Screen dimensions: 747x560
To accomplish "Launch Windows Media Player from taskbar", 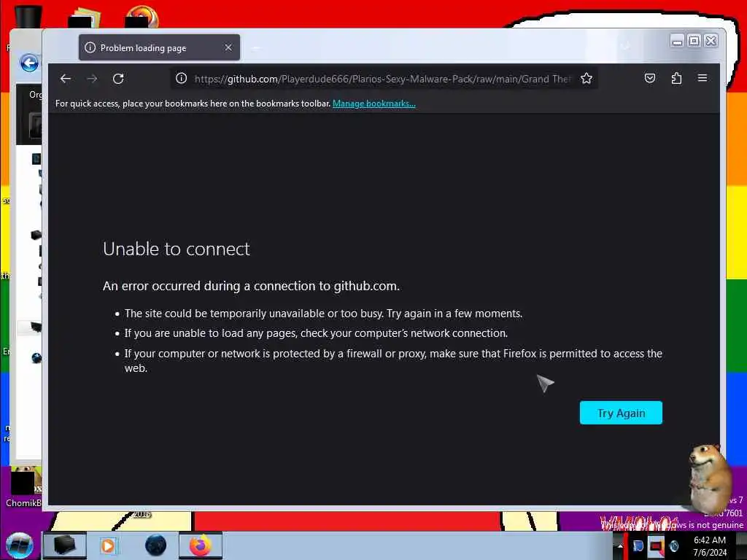I will pos(108,545).
